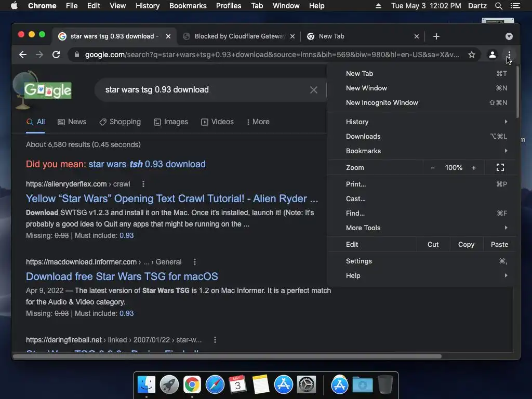Reload the current page
Screen dimensions: 532x399
pos(56,55)
